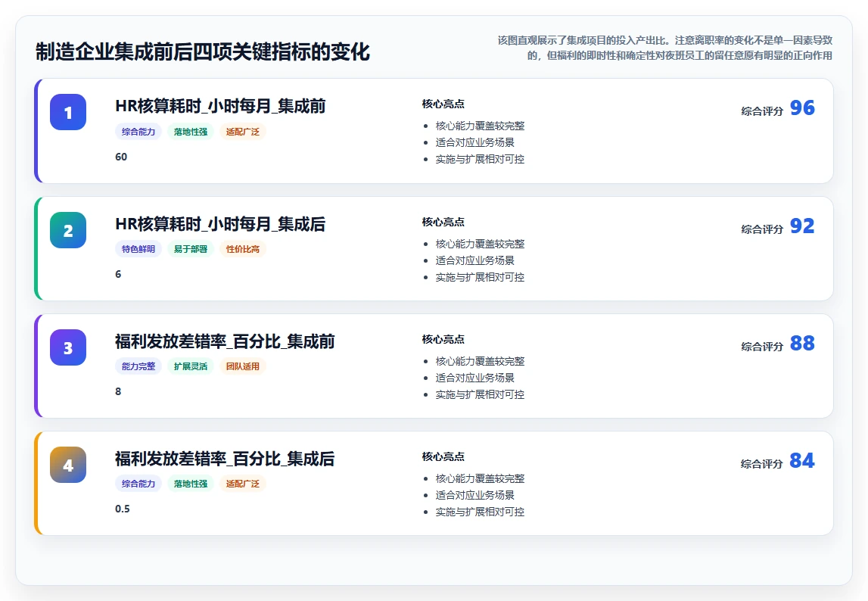Click the 能力完整 tag
The height and width of the screenshot is (601, 868).
click(x=138, y=366)
